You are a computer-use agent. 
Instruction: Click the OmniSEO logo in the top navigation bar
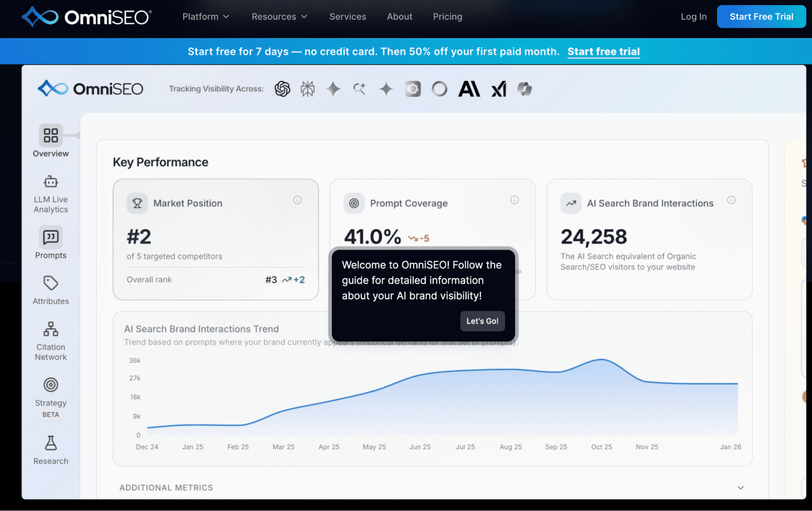tap(87, 17)
